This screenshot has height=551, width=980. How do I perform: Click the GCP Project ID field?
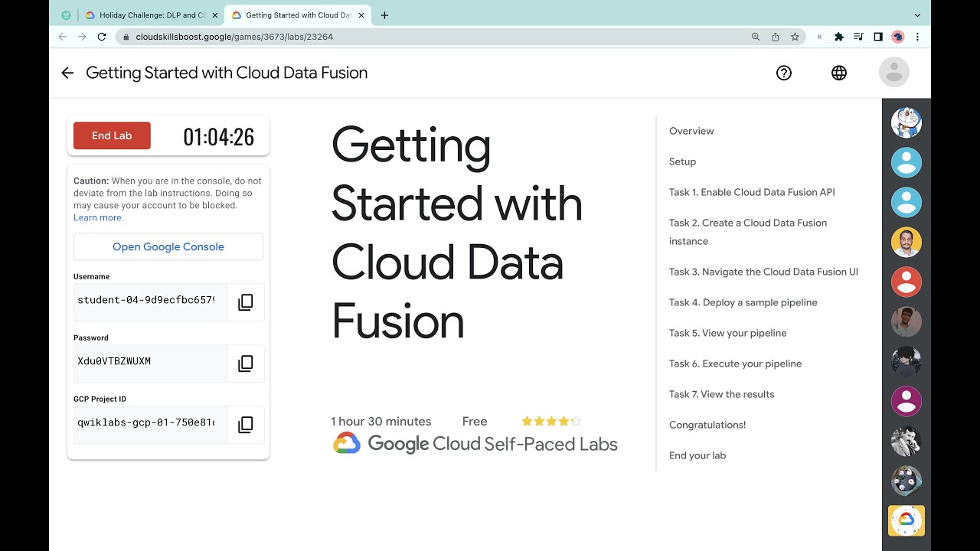point(150,425)
